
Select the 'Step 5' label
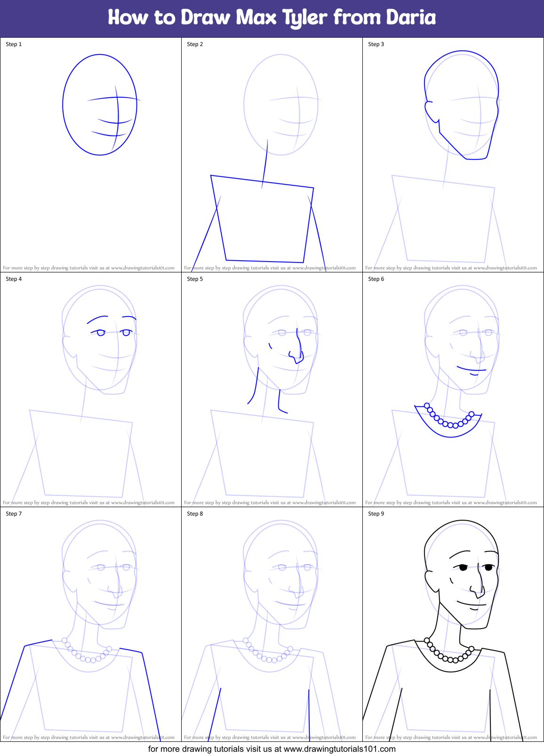(x=195, y=279)
